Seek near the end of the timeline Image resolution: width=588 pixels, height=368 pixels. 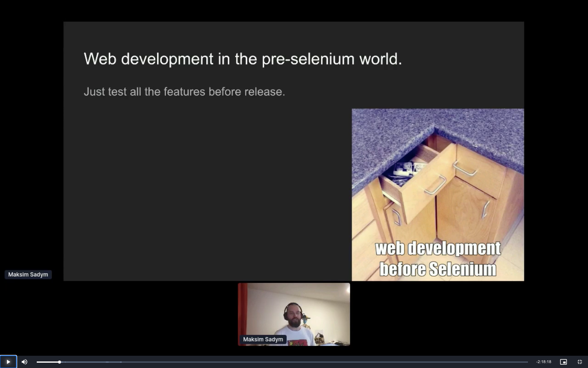click(519, 362)
